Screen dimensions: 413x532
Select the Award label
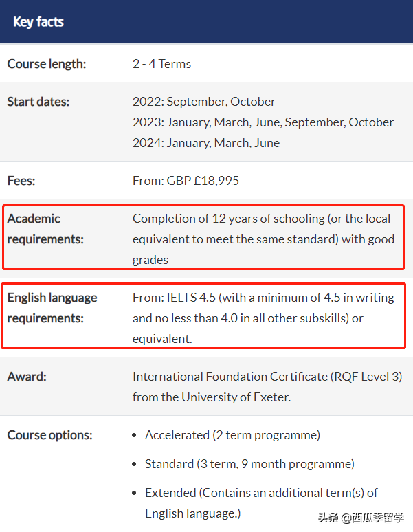[x=27, y=377]
